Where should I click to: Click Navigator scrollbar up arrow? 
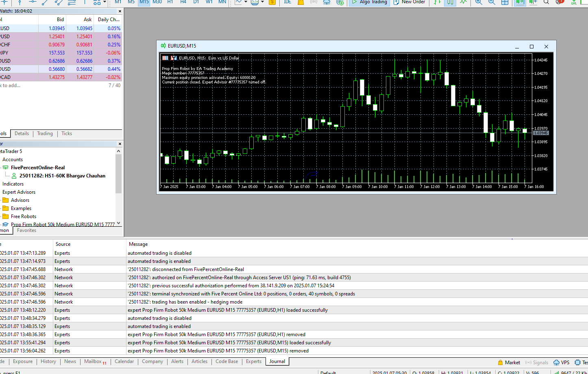(119, 151)
